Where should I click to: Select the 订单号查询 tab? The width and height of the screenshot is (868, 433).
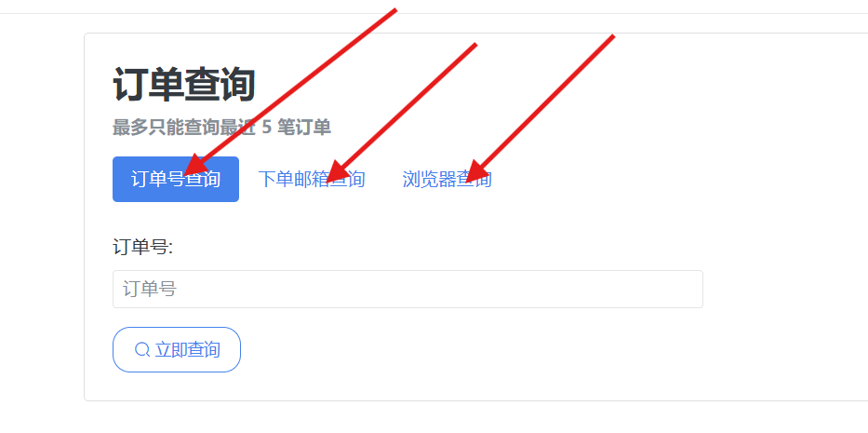pyautogui.click(x=176, y=179)
